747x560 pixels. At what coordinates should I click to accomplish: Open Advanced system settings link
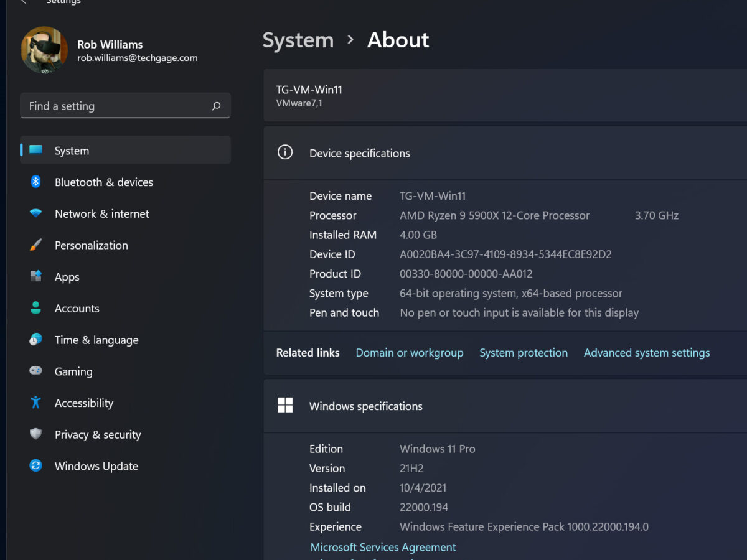coord(646,353)
